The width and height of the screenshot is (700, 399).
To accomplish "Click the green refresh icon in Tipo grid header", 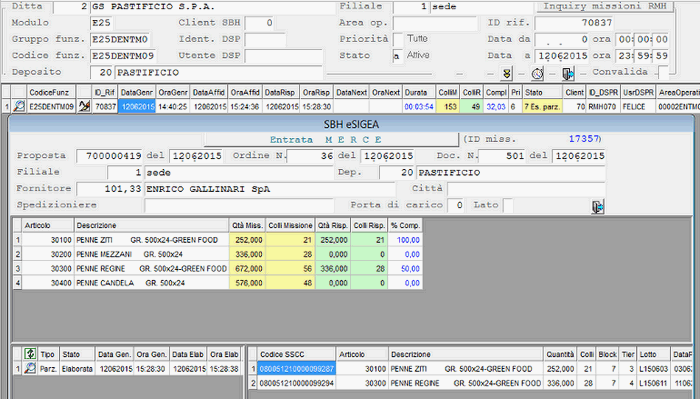I will [30, 354].
